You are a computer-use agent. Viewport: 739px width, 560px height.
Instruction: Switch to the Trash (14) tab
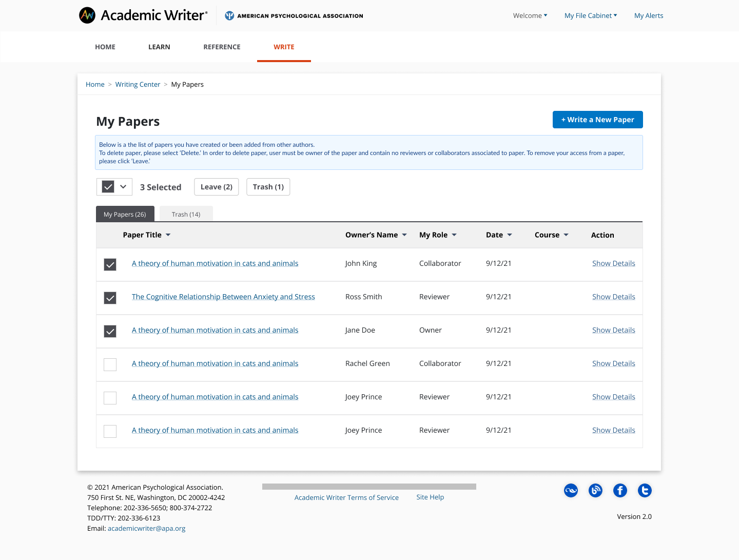(x=186, y=215)
